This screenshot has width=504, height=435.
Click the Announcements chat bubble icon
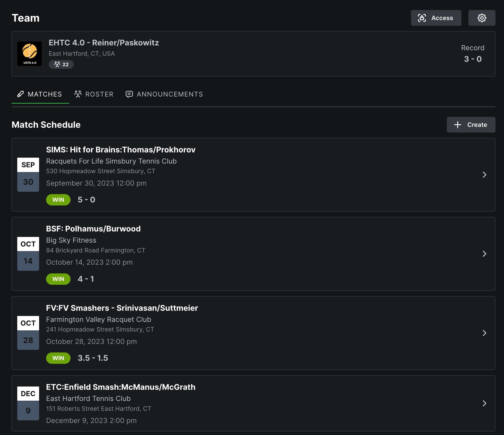(129, 94)
